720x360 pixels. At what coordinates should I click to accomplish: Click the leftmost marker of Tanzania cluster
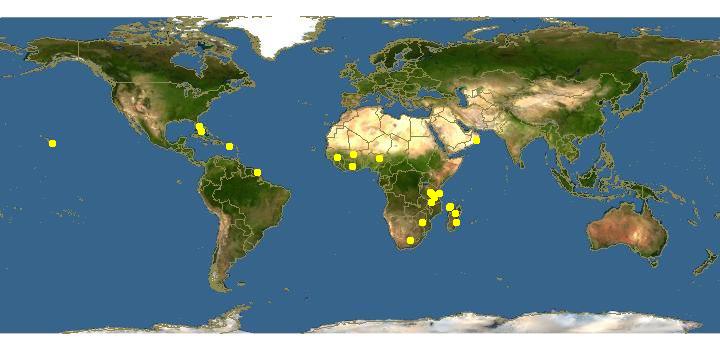pyautogui.click(x=430, y=192)
